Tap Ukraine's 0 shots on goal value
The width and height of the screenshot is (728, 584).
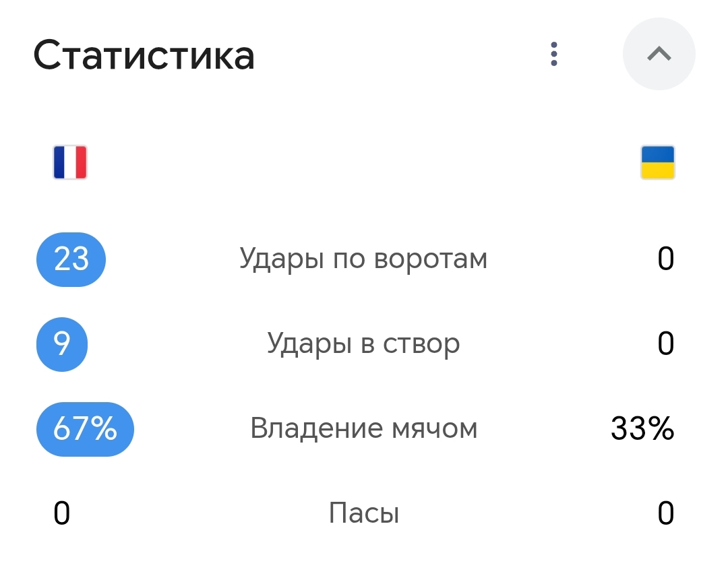[666, 259]
